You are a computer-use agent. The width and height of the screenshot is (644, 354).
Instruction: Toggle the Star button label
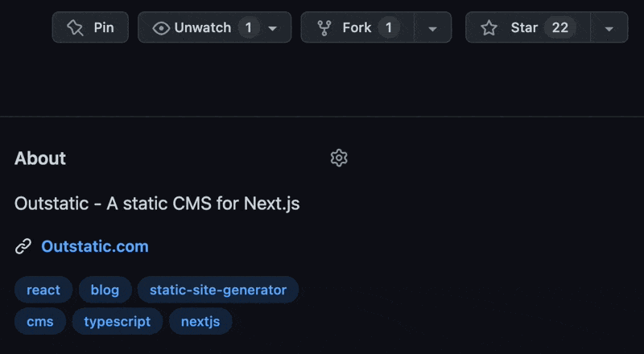click(524, 27)
